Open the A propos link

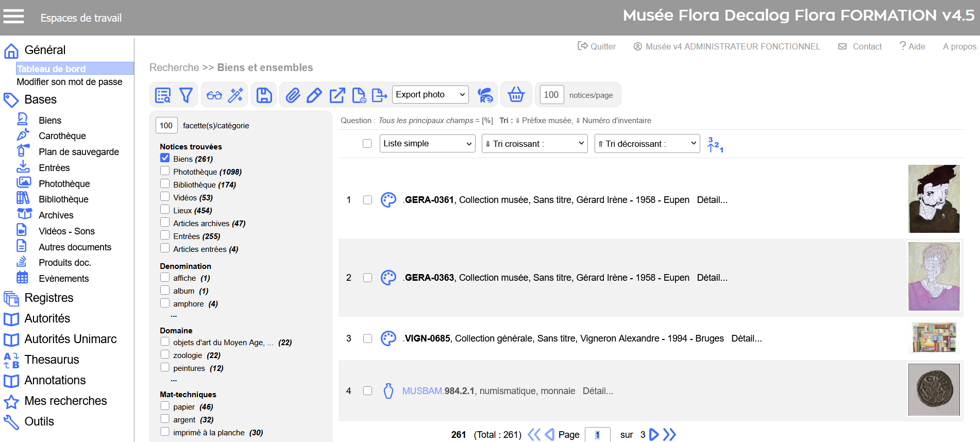click(x=959, y=46)
